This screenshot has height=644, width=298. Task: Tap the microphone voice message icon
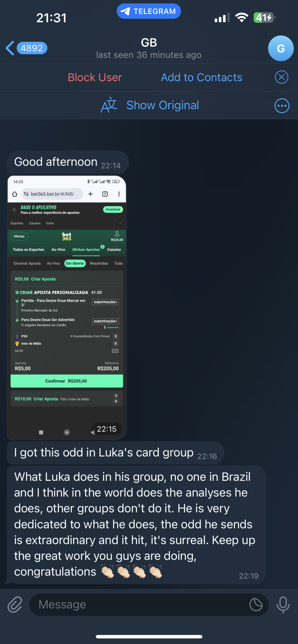point(283,605)
